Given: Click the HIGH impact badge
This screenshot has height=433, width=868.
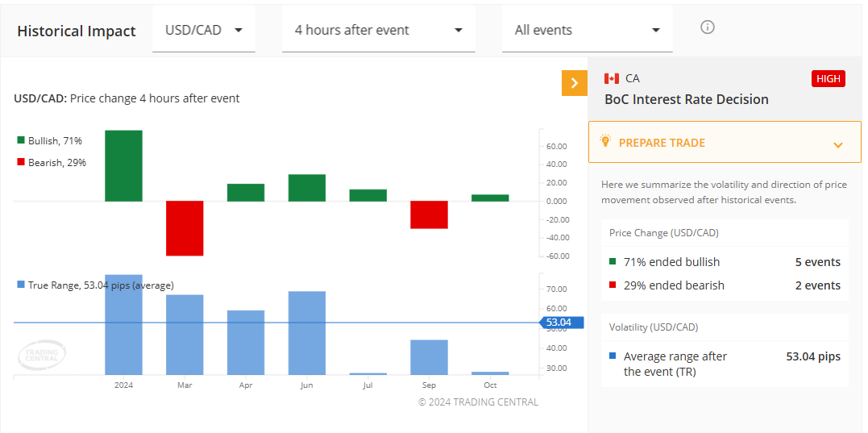Looking at the screenshot, I should pos(829,79).
